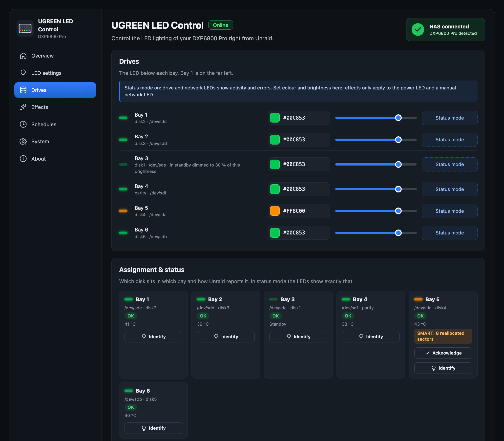Toggle Status mode for Bay 5
Viewport: 504px width, 441px height.
point(450,211)
